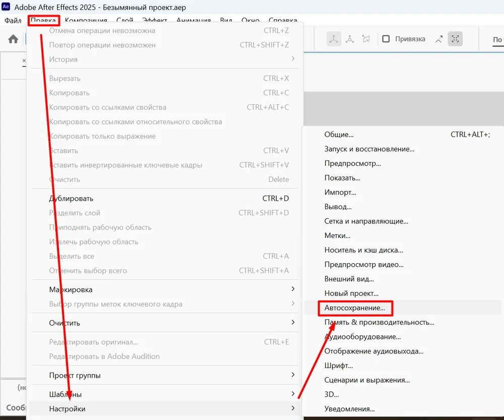Select the view axis mode icon
Screen dimensions: 504x420
[366, 39]
